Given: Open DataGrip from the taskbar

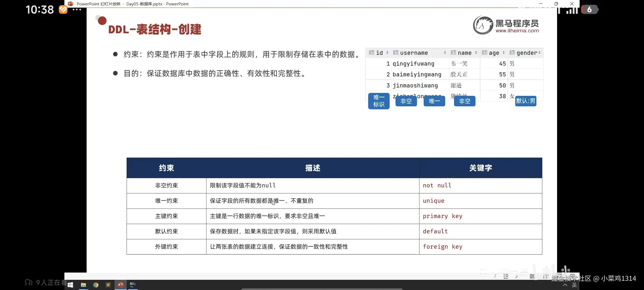Looking at the screenshot, I should 133,285.
